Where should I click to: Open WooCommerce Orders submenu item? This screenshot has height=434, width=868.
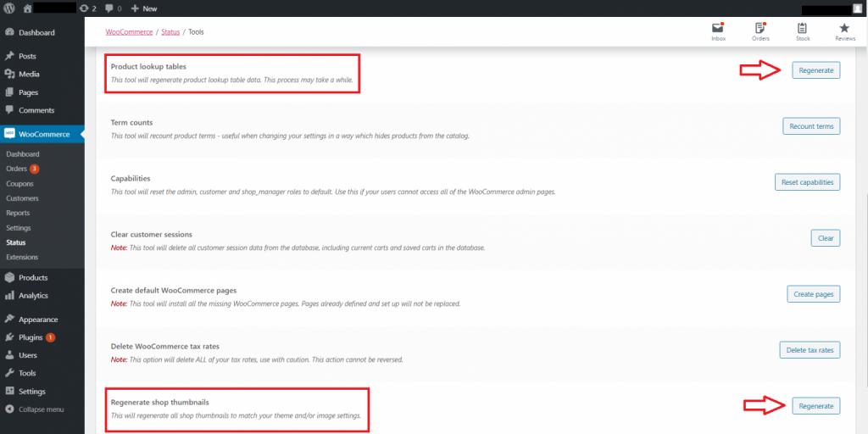tap(23, 169)
